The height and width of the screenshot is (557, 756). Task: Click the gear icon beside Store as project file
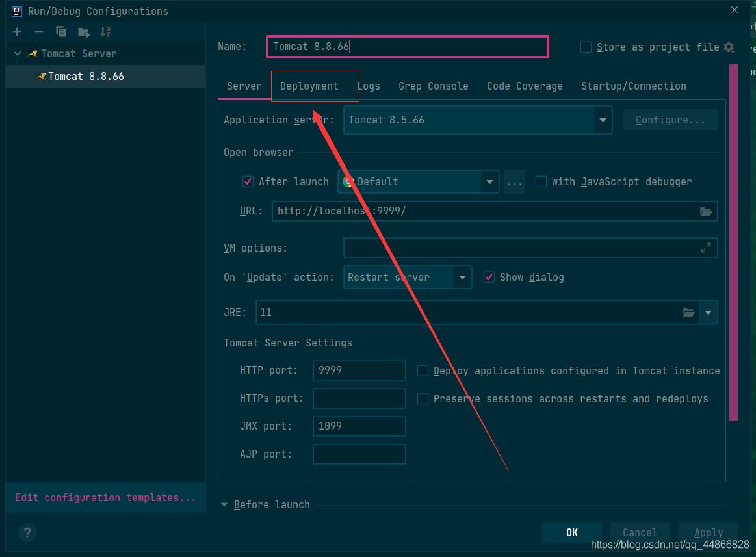(x=729, y=47)
